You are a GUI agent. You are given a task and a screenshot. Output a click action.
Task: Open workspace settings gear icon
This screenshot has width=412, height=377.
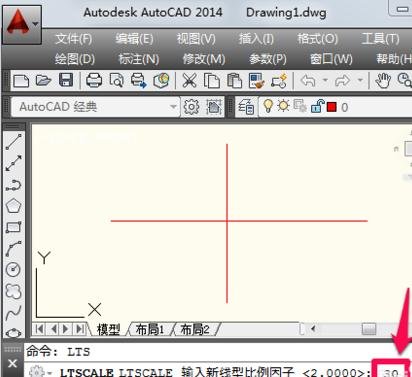pos(191,107)
